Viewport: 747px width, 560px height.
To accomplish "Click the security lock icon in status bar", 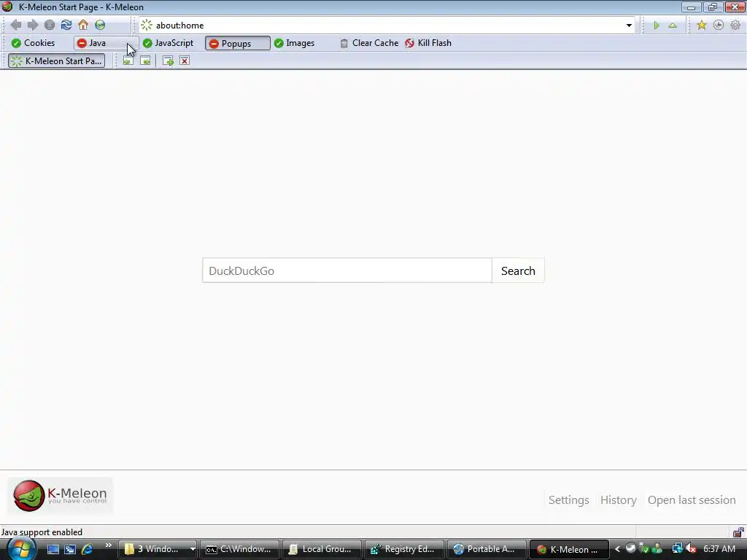I will tap(738, 532).
